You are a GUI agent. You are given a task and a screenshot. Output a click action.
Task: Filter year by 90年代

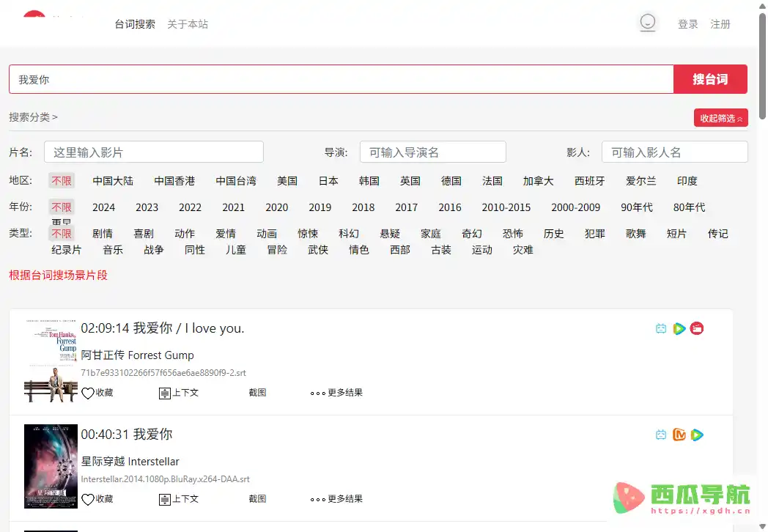[637, 207]
